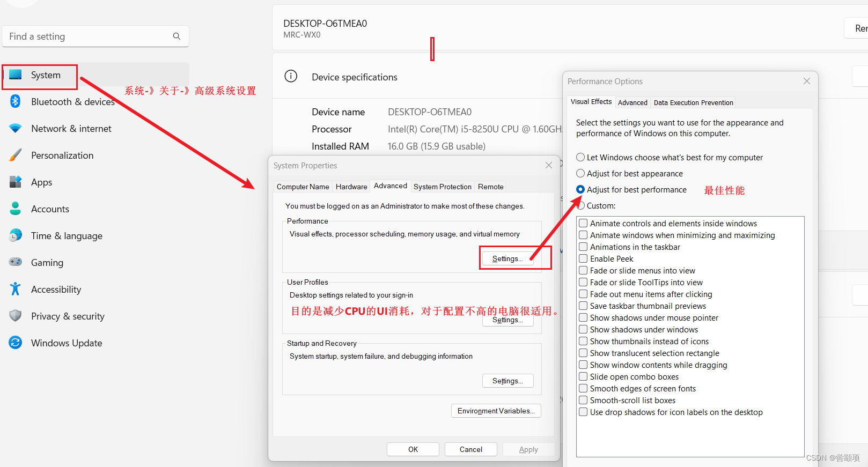This screenshot has width=868, height=467.
Task: Open the Computer Name tab
Action: [303, 187]
